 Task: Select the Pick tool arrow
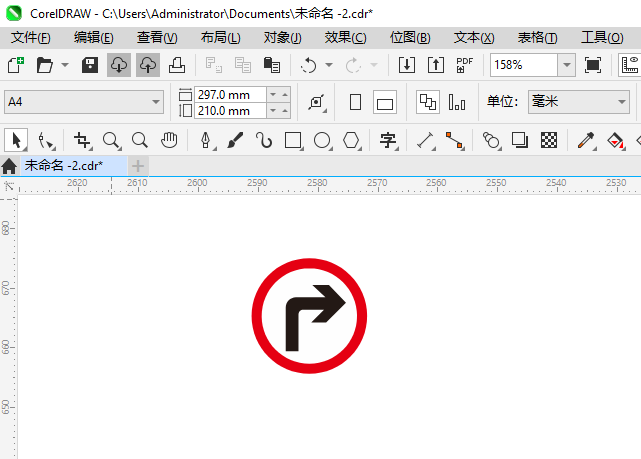16,140
